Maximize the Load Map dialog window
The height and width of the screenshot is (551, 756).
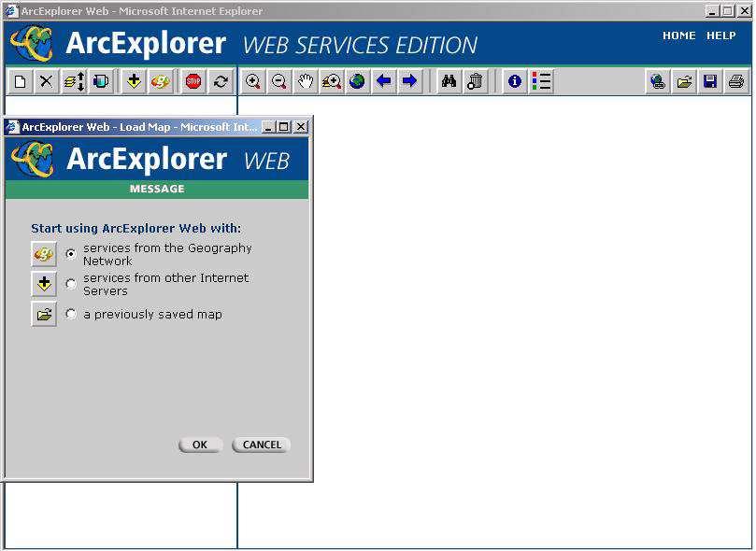click(284, 127)
